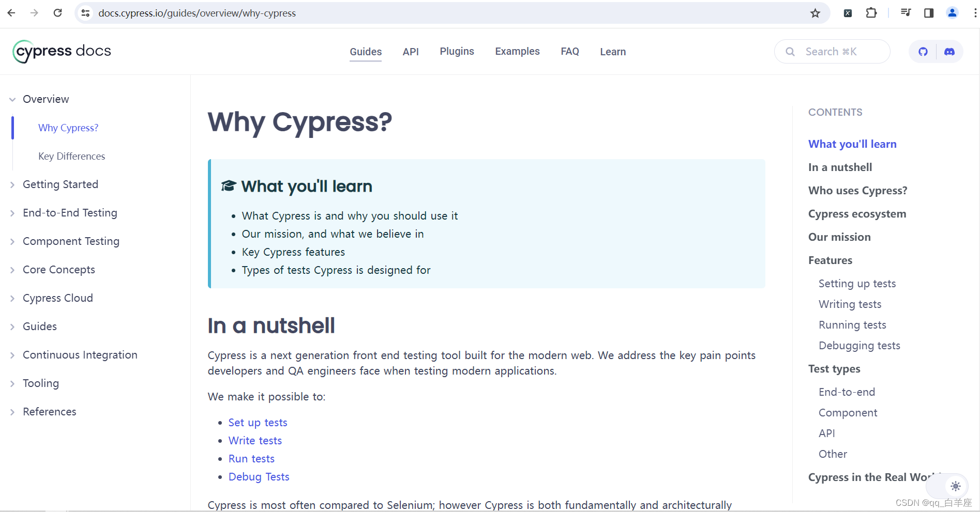This screenshot has width=980, height=512.
Task: Jump to Our mission in contents
Action: (x=839, y=237)
